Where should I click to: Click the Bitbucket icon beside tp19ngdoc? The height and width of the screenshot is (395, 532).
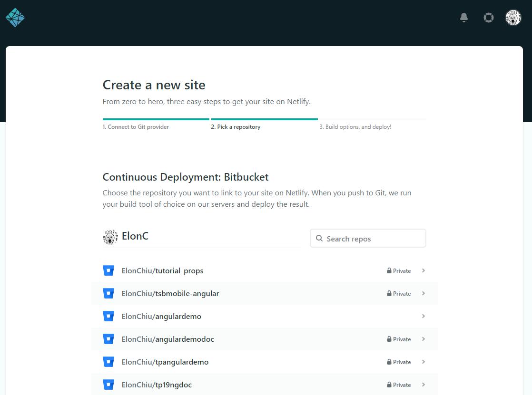point(108,385)
